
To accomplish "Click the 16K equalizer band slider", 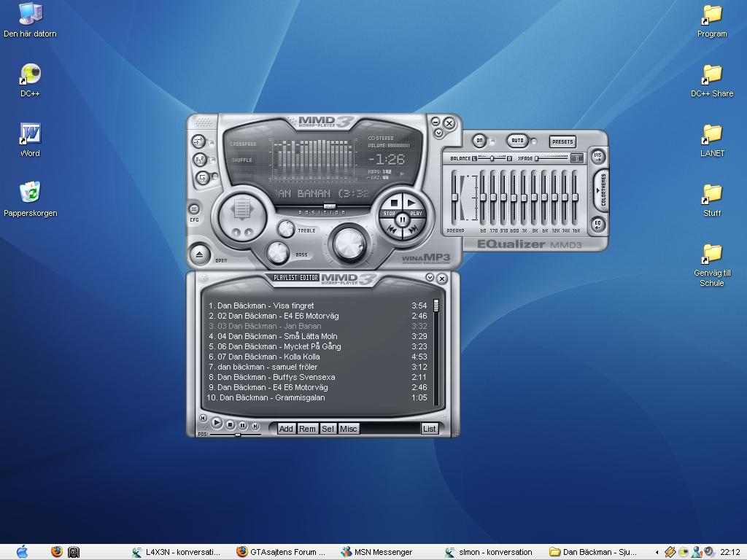I will (x=575, y=197).
